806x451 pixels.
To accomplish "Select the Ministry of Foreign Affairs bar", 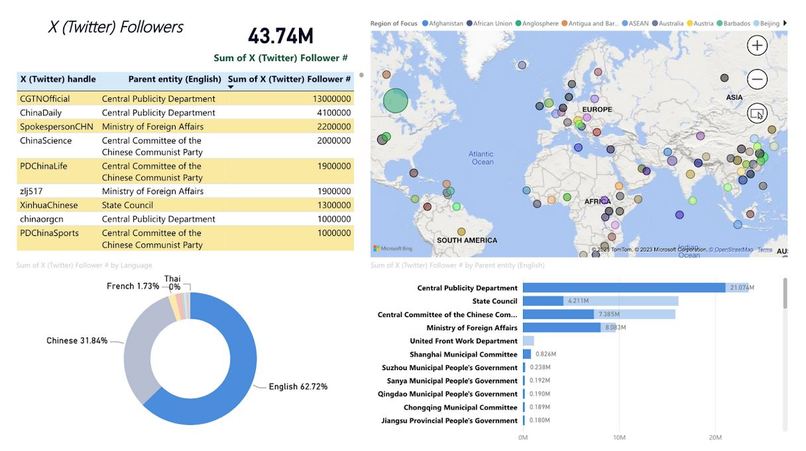I will click(x=569, y=328).
